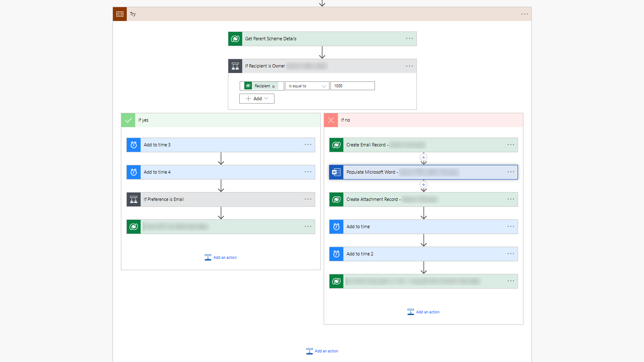Expand the If Preference is Email condition
644x362 pixels.
tap(221, 199)
